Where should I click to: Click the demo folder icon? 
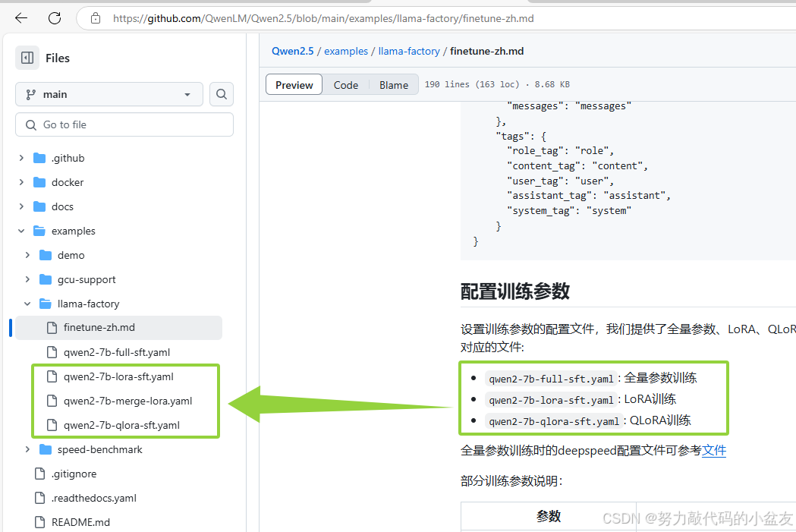[x=46, y=255]
